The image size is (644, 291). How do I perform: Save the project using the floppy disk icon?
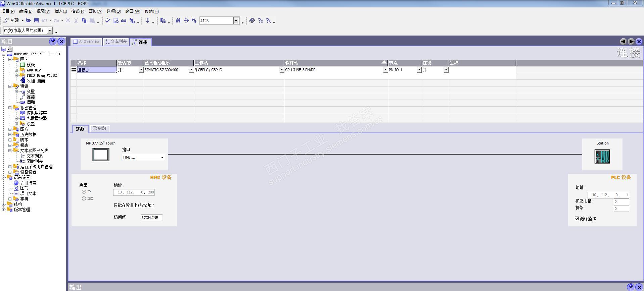[x=36, y=20]
